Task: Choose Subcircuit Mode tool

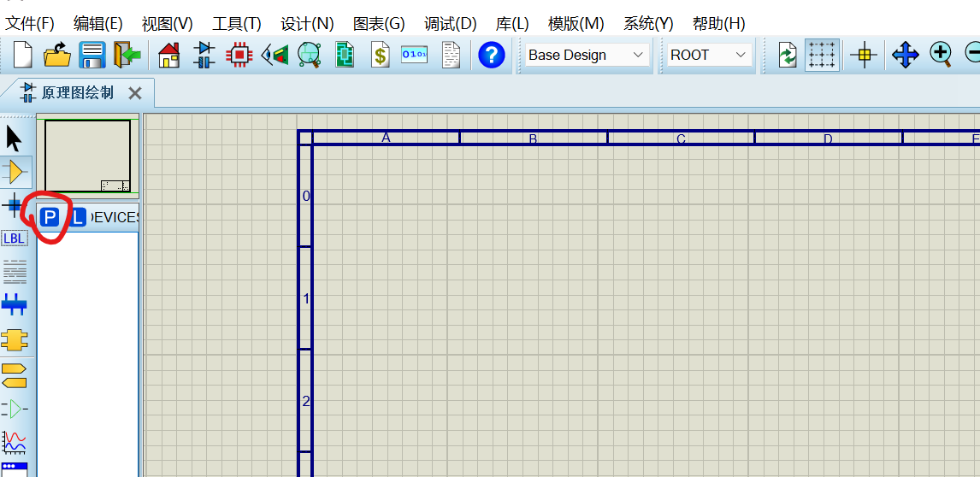Action: (15, 340)
